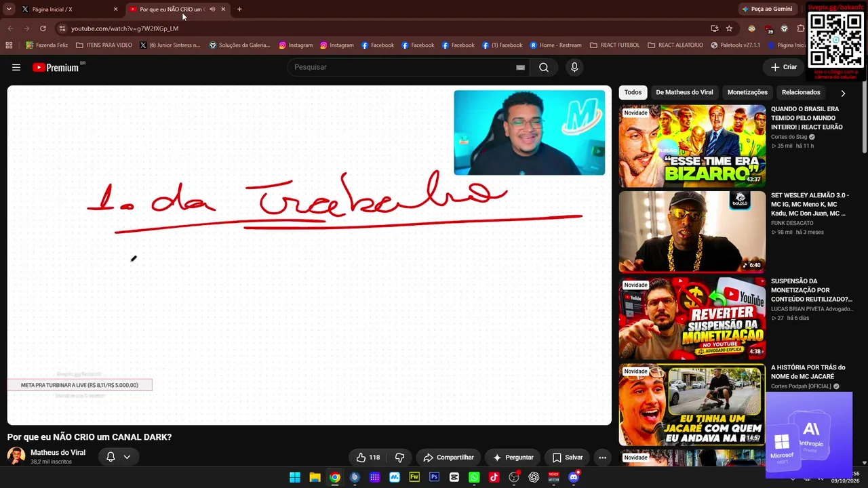The height and width of the screenshot is (488, 868).
Task: Open the ITENS PARA VIDEO bookmark folder
Action: tap(104, 45)
